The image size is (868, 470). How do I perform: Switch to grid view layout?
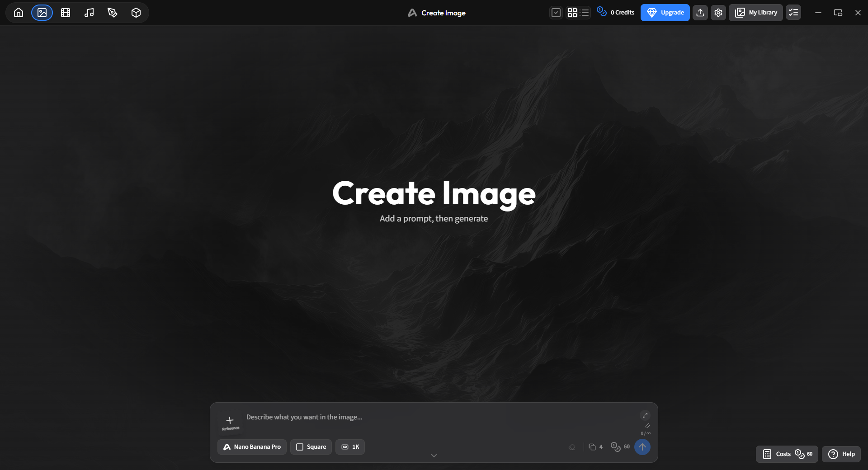[x=572, y=13]
